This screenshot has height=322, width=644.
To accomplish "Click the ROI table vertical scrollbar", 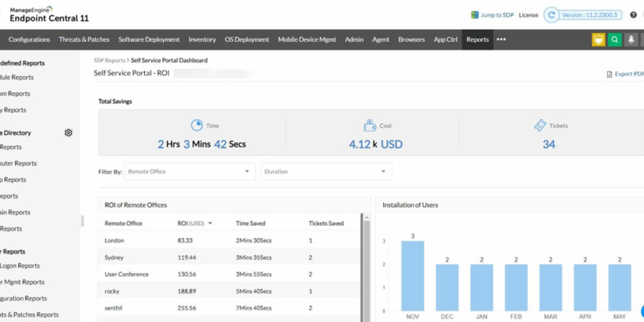I will pyautogui.click(x=367, y=268).
